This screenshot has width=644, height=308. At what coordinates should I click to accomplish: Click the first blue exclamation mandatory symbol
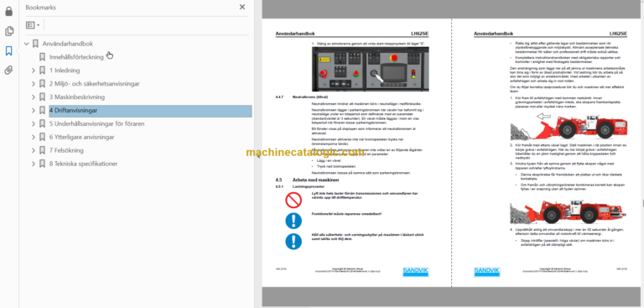click(293, 221)
